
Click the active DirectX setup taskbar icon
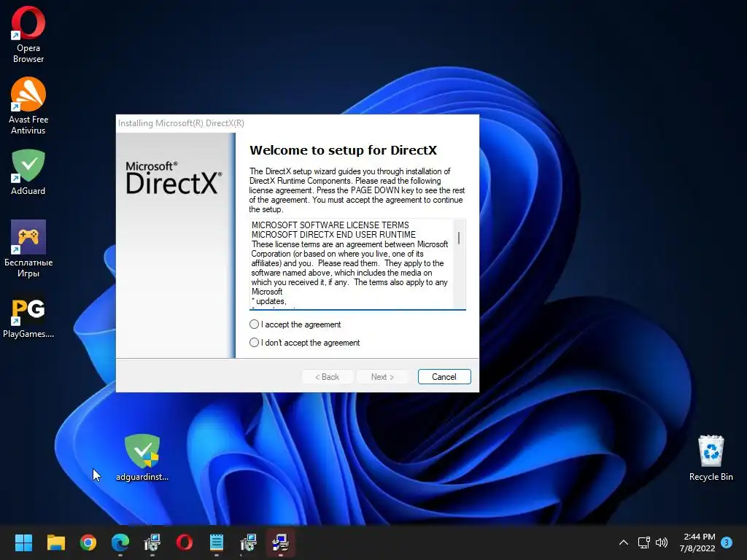pyautogui.click(x=281, y=542)
